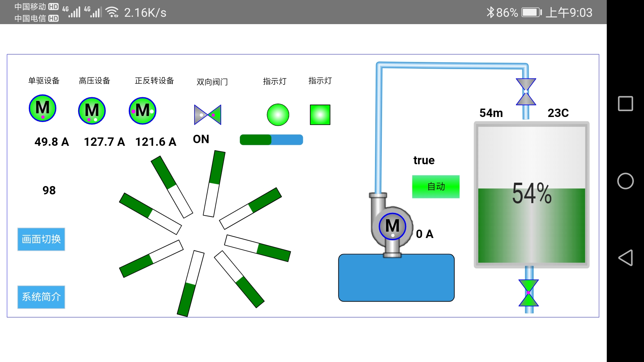Toggle the gray inlet valve above tank
This screenshot has width=644, height=362.
coord(526,92)
